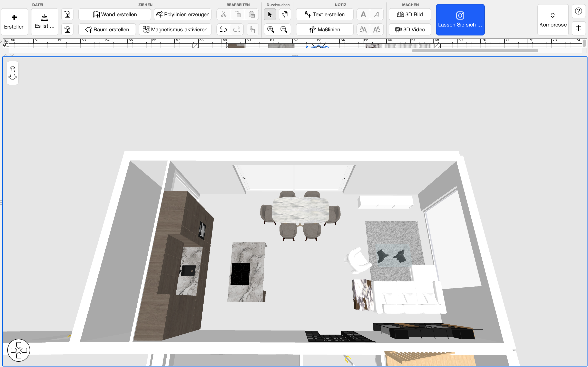Open the help question mark icon
Viewport: 588px width, 367px height.
coord(578,11)
